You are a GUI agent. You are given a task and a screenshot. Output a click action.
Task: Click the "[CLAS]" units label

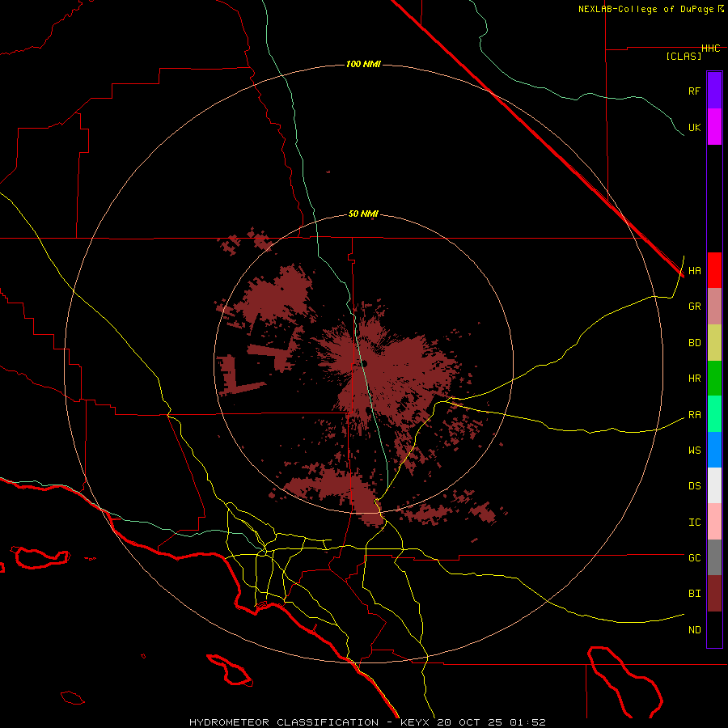tap(684, 56)
